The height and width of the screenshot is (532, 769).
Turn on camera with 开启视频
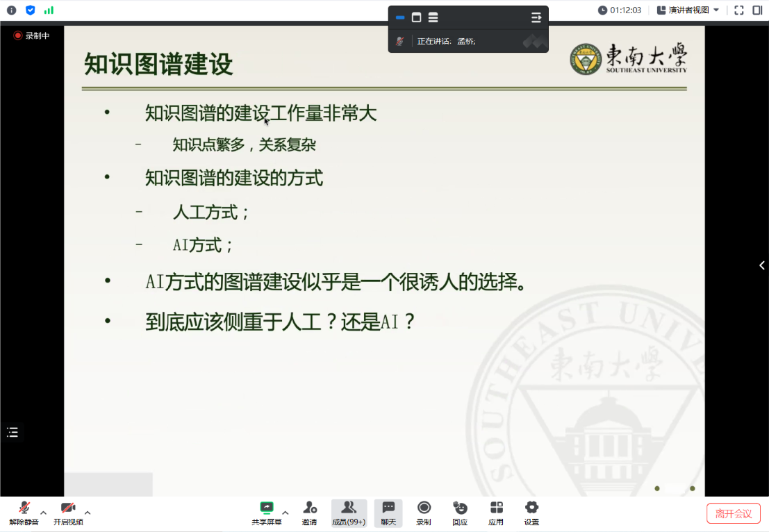68,513
